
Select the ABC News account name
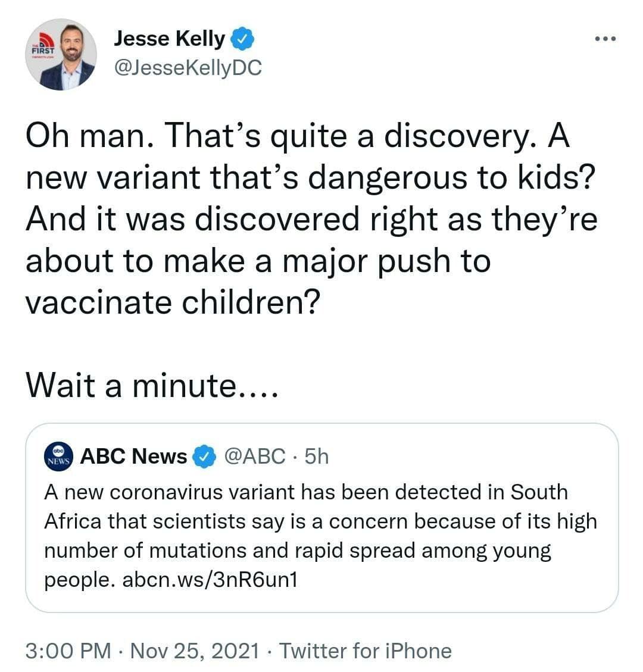pyautogui.click(x=133, y=457)
